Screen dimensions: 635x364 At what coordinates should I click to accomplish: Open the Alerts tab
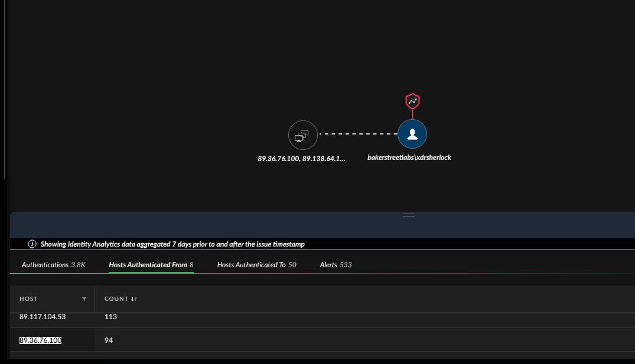point(336,265)
